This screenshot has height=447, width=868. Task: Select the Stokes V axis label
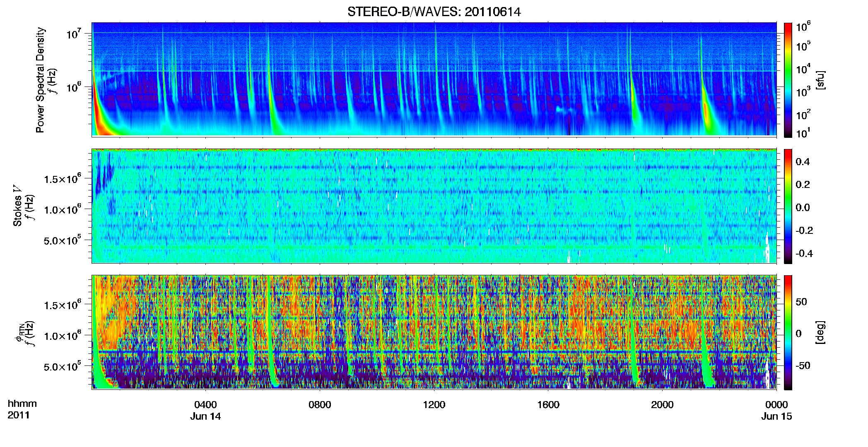point(17,206)
